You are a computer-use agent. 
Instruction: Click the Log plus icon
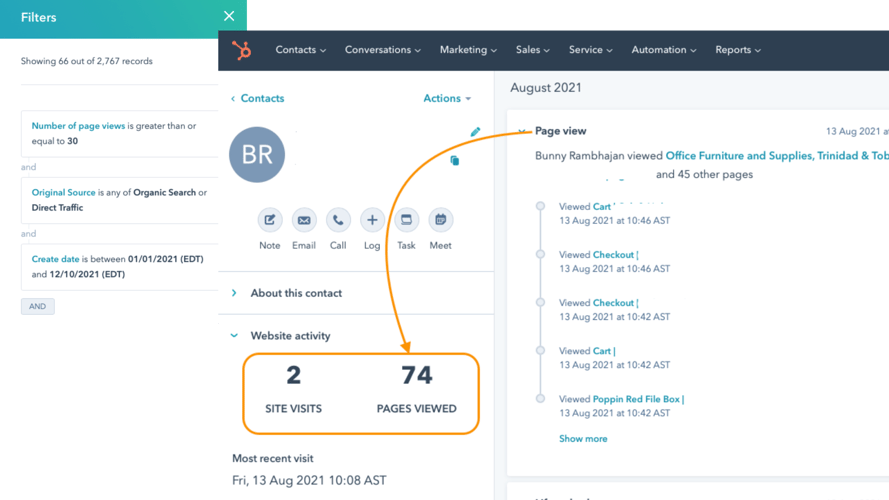[372, 220]
